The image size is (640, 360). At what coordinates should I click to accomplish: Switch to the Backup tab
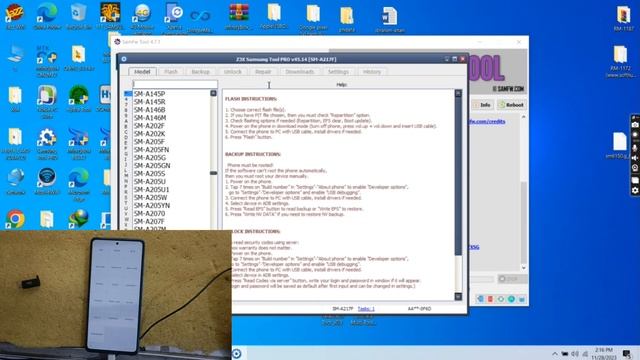pyautogui.click(x=200, y=71)
